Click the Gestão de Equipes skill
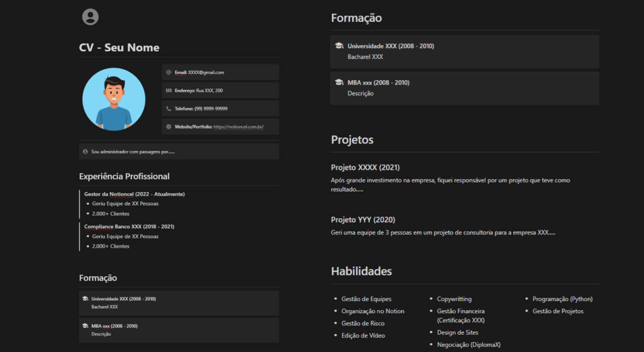Screen dimensions: 644x352 point(366,299)
